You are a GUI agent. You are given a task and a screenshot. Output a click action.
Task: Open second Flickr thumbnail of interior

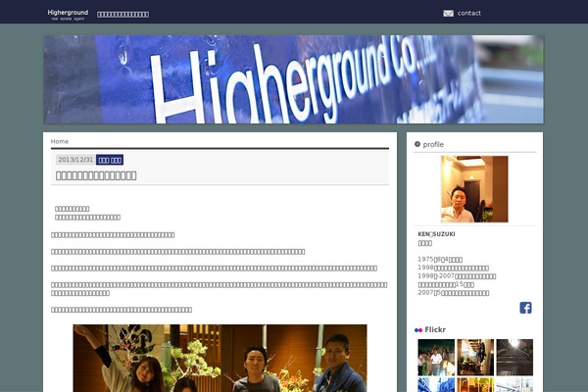coord(475,358)
